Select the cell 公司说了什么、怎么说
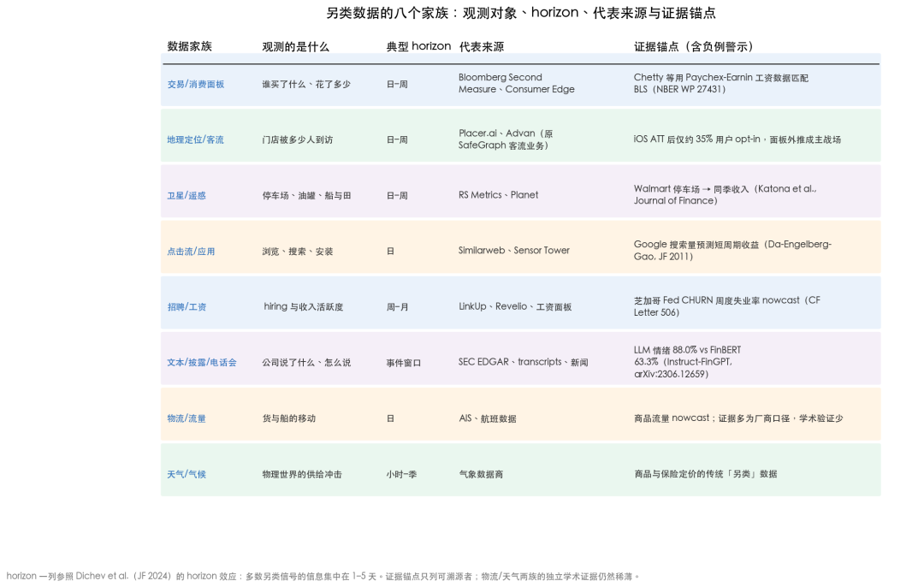924x587 pixels. (x=306, y=363)
